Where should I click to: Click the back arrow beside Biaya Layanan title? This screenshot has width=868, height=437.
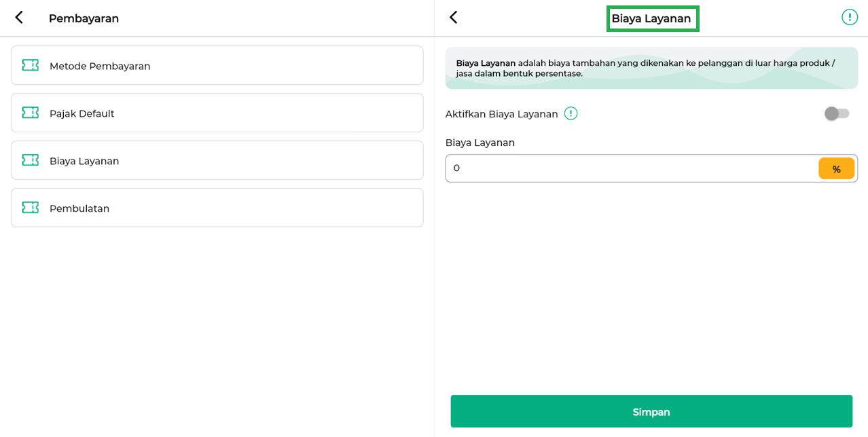[454, 18]
